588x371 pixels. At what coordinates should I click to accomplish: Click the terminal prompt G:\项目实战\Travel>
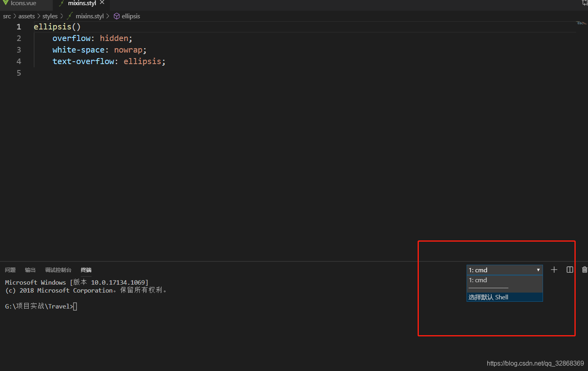[39, 306]
